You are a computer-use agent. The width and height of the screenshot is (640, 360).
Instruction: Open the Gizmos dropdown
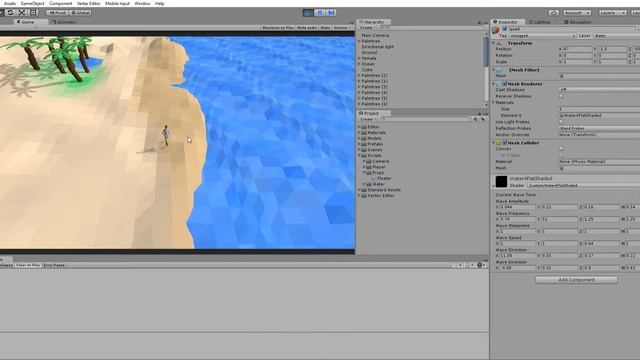click(x=342, y=28)
